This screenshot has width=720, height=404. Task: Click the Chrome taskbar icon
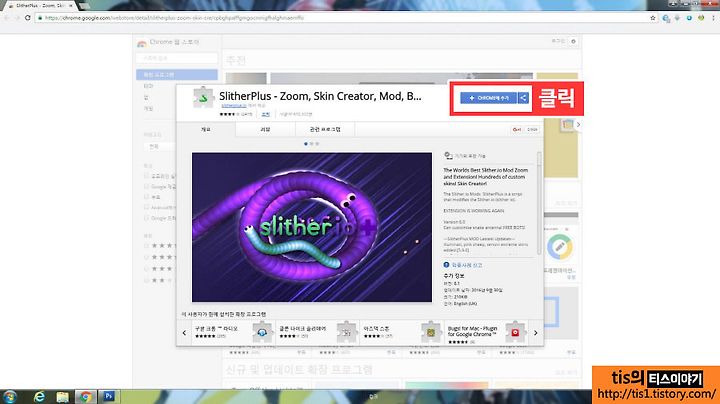pyautogui.click(x=85, y=396)
